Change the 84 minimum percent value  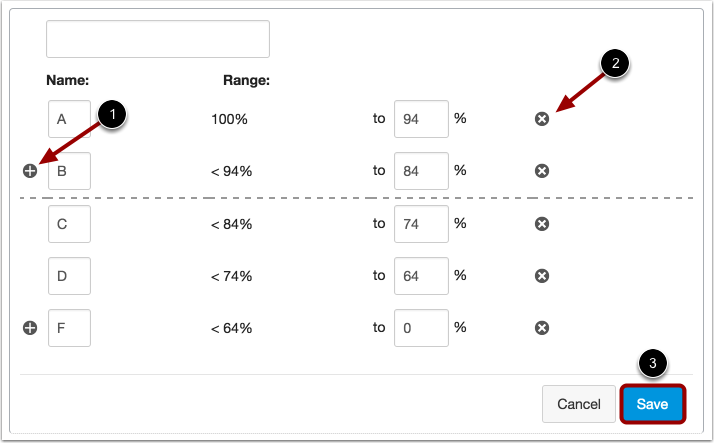(x=421, y=171)
